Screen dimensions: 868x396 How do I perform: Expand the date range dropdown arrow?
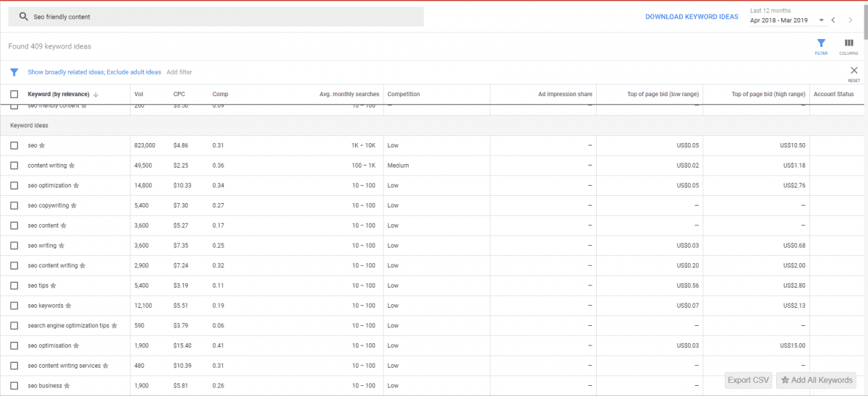pos(822,20)
